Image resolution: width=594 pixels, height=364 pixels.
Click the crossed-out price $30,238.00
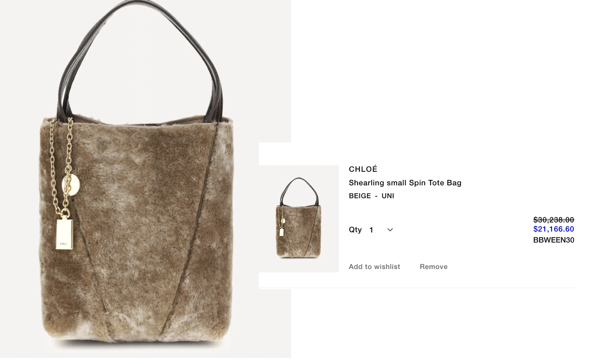(x=553, y=220)
